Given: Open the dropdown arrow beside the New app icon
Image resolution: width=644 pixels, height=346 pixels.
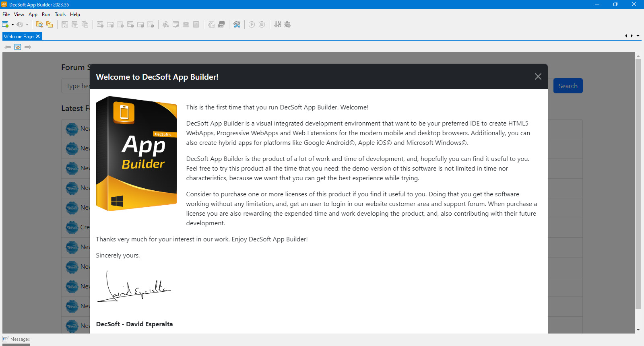Looking at the screenshot, I should click(x=12, y=25).
